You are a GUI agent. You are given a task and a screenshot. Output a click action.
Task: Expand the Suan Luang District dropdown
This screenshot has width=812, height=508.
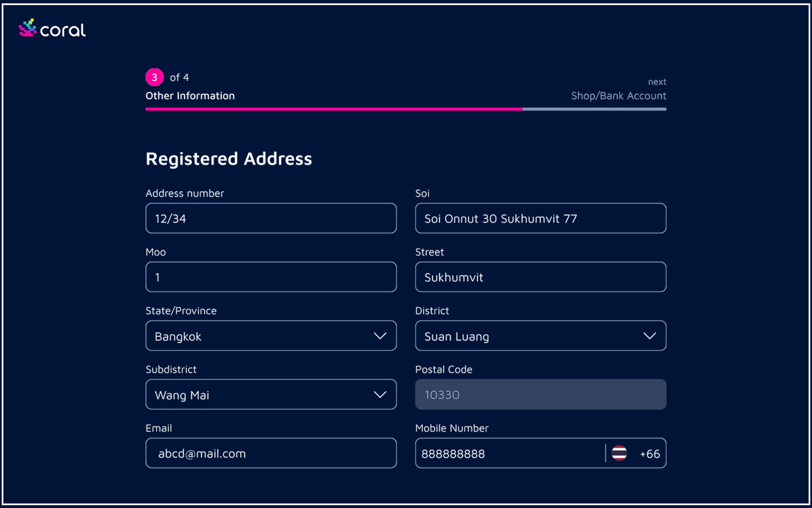(541, 336)
